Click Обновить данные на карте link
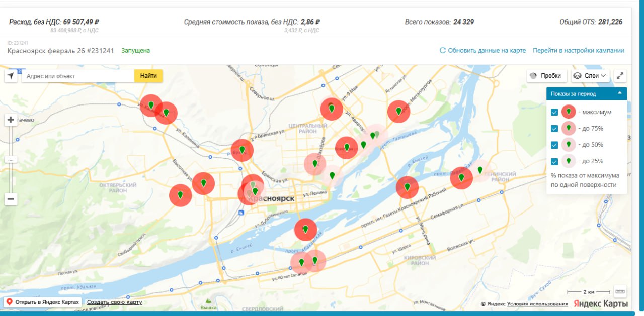 (487, 51)
